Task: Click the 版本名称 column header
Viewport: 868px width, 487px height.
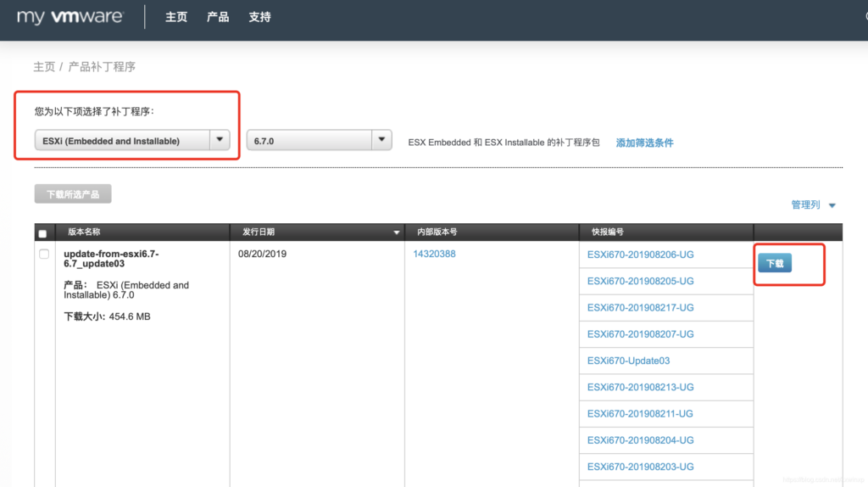Action: click(x=84, y=232)
